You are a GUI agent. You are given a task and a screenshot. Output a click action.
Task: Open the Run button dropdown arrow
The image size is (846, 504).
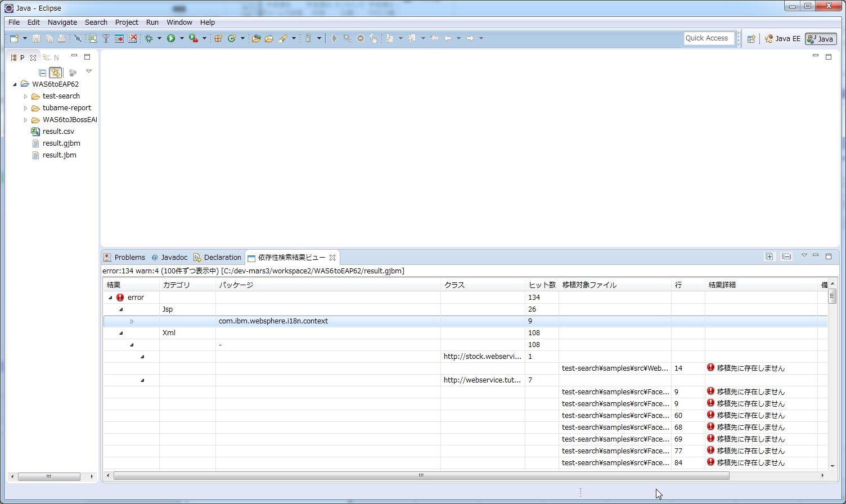(182, 38)
